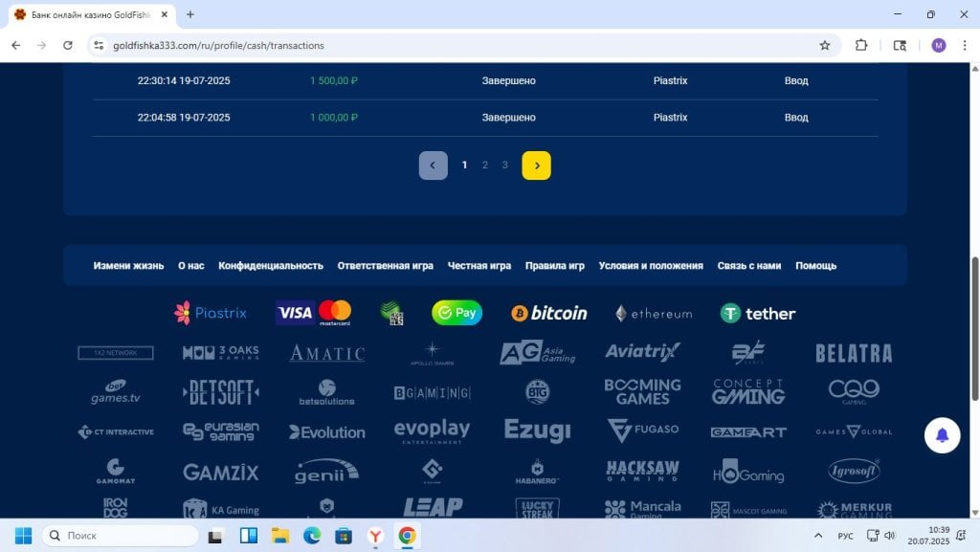Show hidden tray icons chevron
This screenshot has width=980, height=552.
tap(817, 536)
